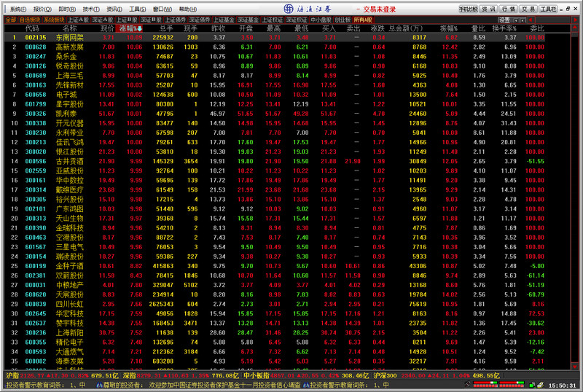
Task: Switch to the 中小盘股 tab
Action: coord(321,20)
